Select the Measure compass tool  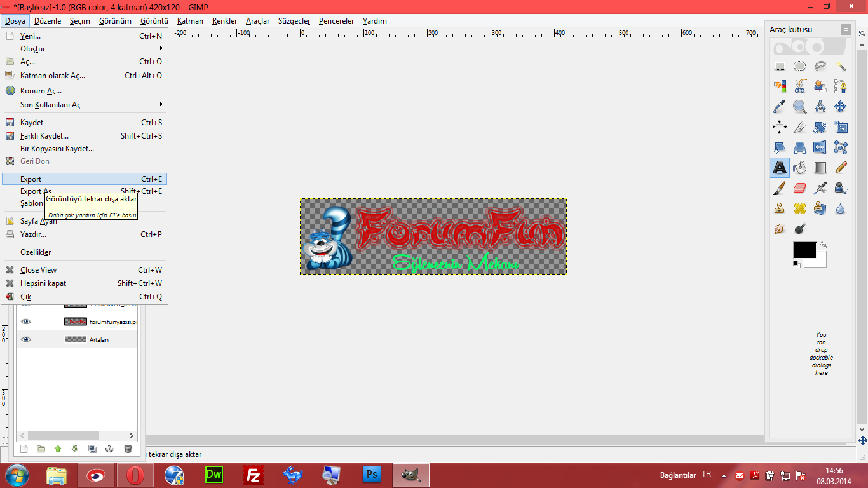(x=820, y=107)
